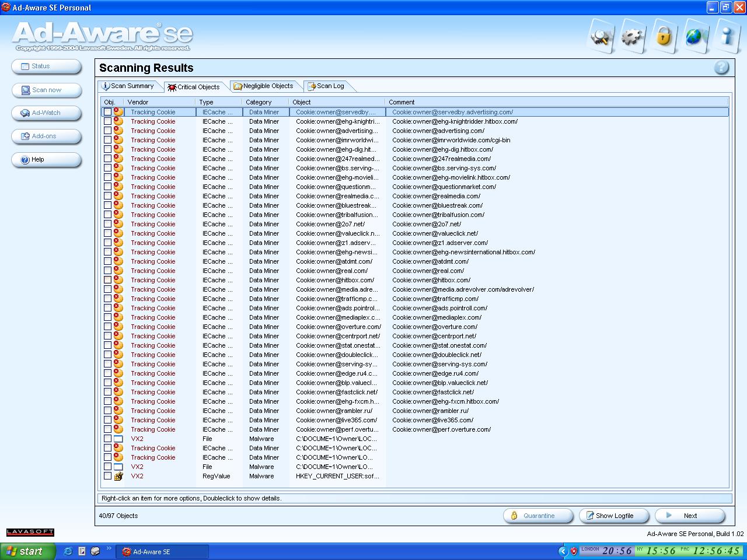Select object cell 'HKEY_CURRENT_USER:sof...'

click(337, 476)
